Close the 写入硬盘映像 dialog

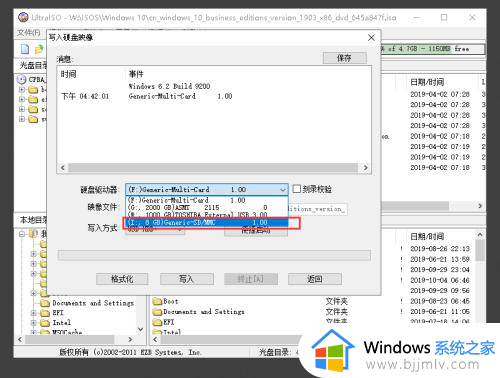point(371,38)
